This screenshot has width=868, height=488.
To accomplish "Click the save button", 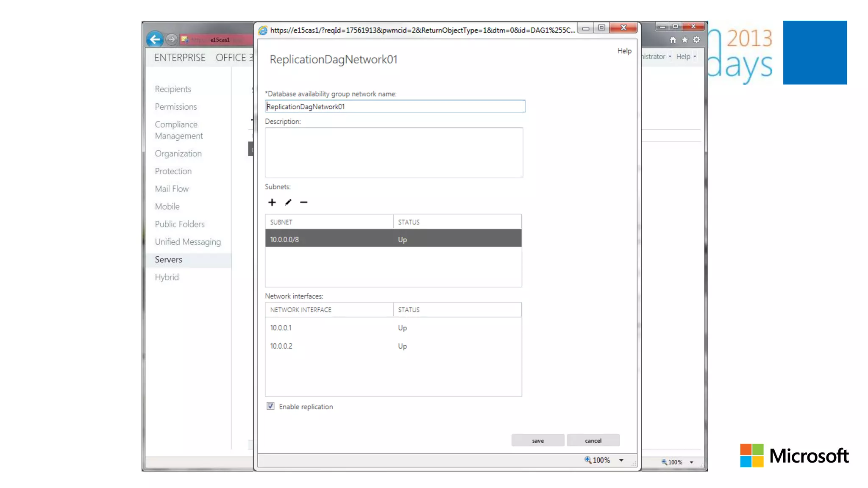I will click(x=537, y=441).
